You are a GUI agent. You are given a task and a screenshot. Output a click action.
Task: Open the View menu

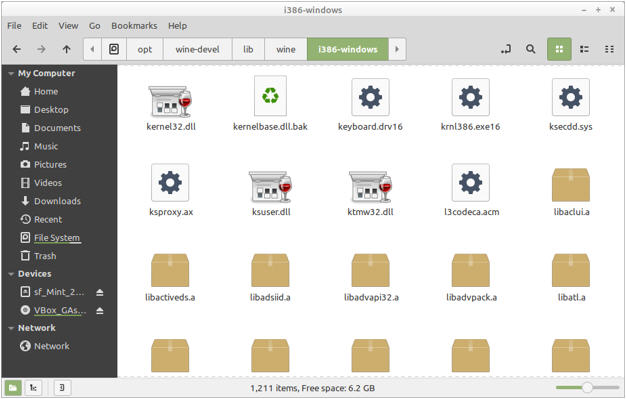(x=68, y=26)
